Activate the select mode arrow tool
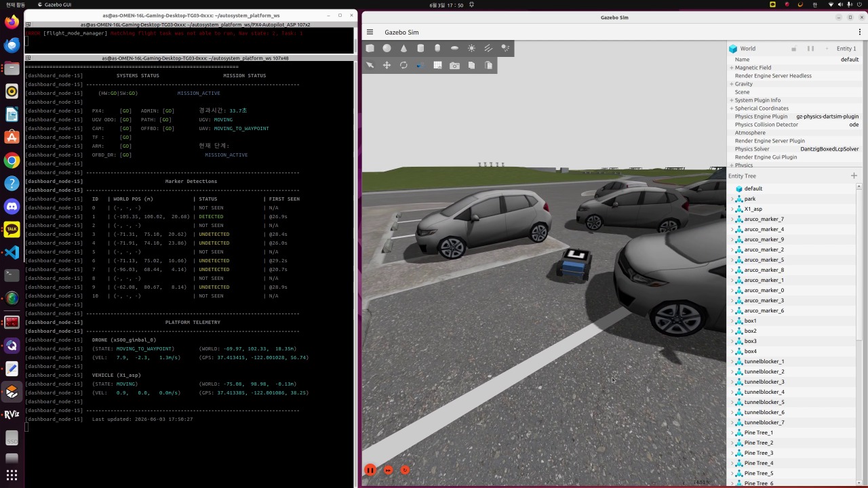 370,65
